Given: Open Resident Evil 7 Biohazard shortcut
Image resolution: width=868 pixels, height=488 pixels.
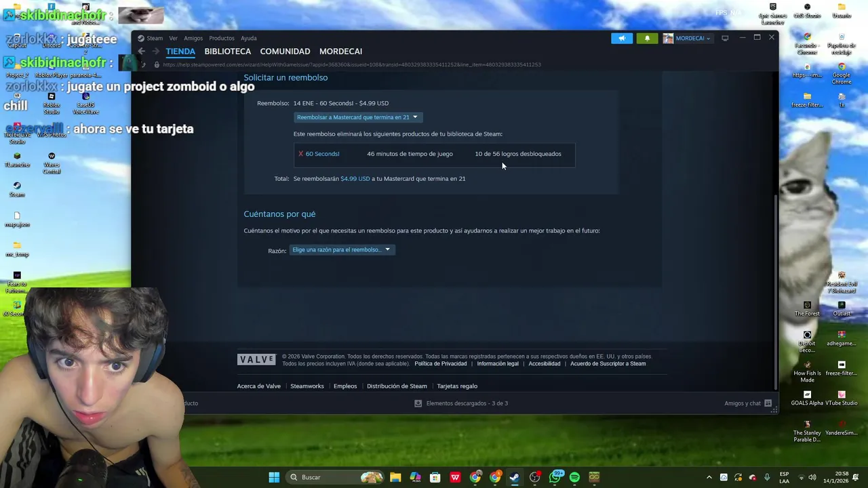Looking at the screenshot, I should [x=842, y=282].
